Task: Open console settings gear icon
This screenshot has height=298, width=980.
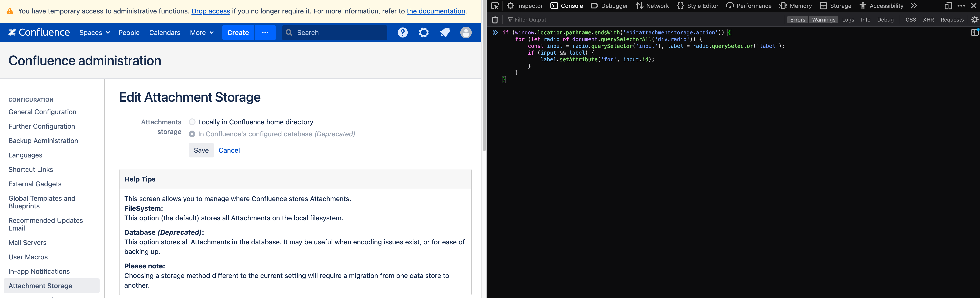Action: 975,20
